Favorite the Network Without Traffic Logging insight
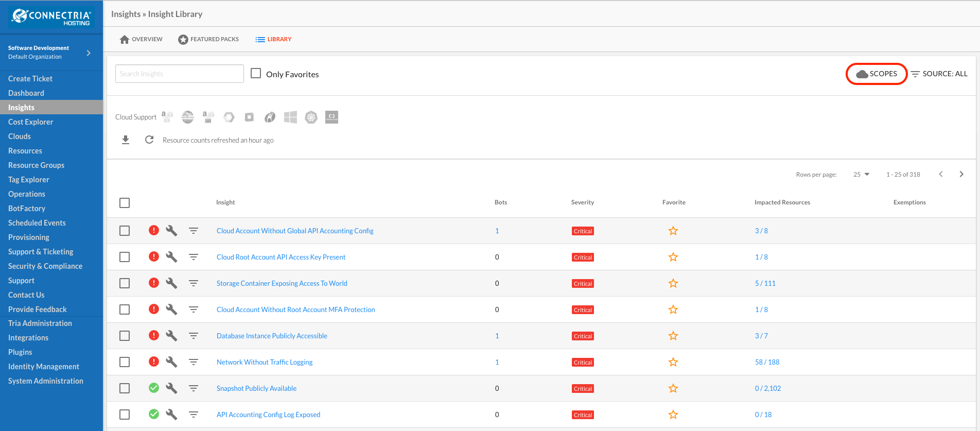980x431 pixels. click(x=673, y=362)
